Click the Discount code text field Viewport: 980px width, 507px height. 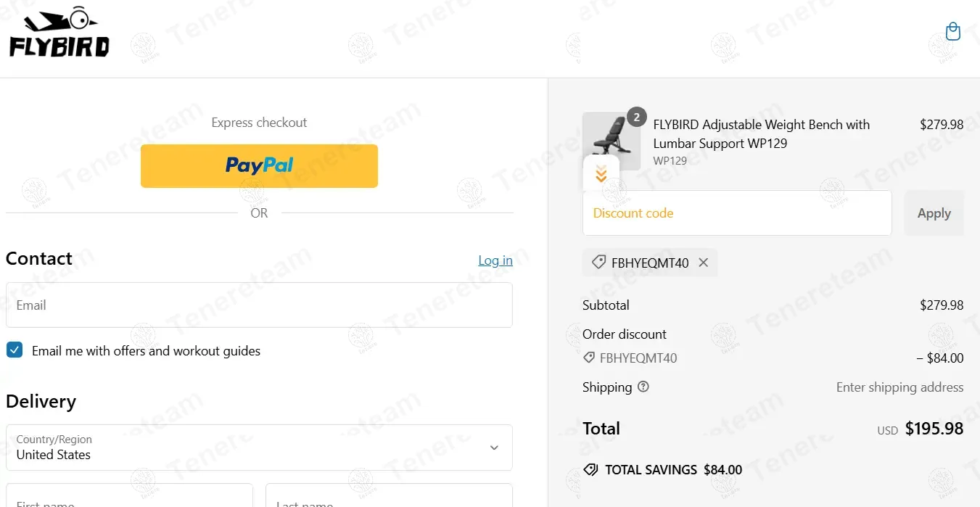pyautogui.click(x=737, y=213)
